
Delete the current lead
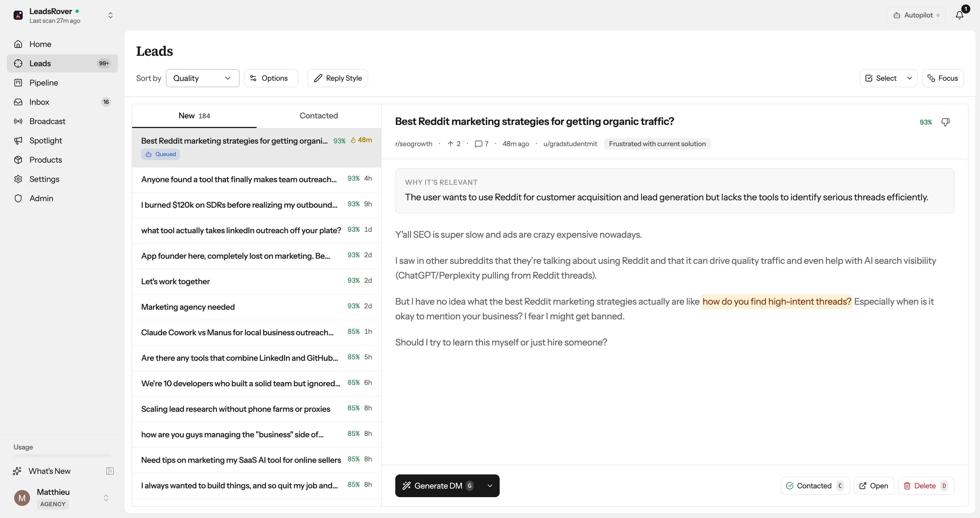[925, 486]
